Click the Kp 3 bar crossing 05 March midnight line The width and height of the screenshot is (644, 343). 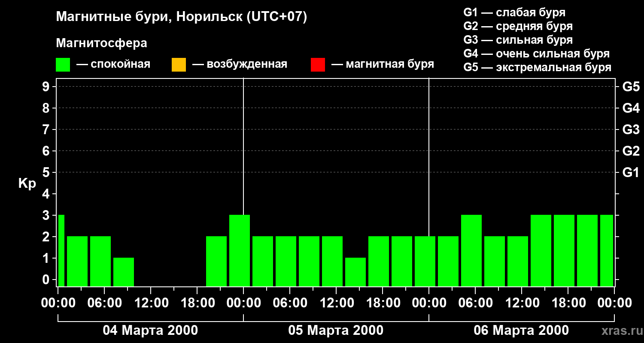pos(240,250)
